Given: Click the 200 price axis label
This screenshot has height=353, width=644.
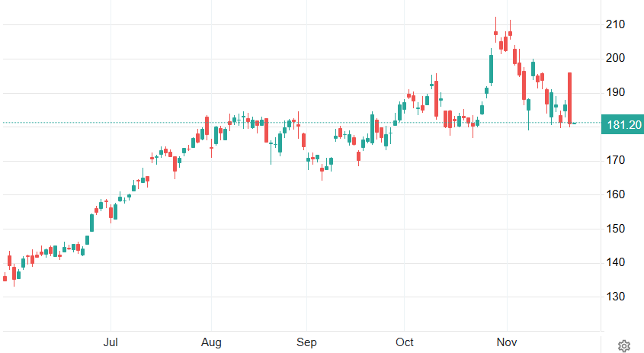Looking at the screenshot, I should [615, 59].
